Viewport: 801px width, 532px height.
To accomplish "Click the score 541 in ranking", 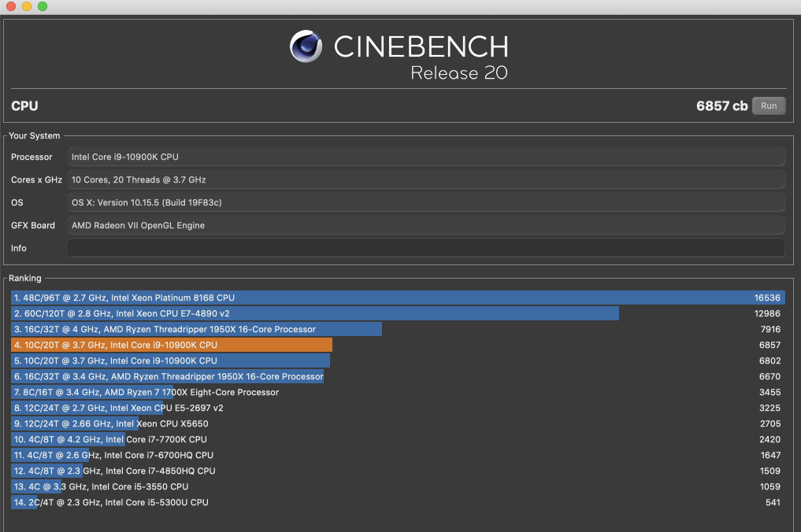I will tap(773, 502).
